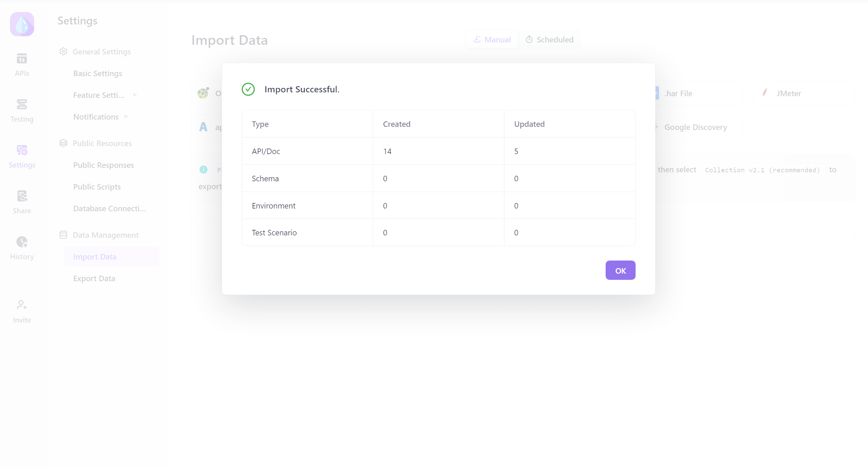Viewport: 868px width, 468px height.
Task: Click the Public Resources section label
Action: pos(102,143)
